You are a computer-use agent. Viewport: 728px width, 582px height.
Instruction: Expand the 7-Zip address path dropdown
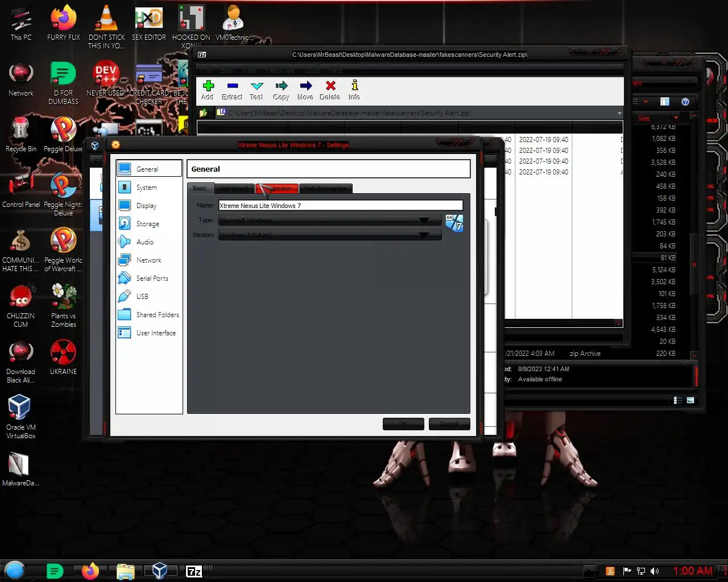point(619,113)
